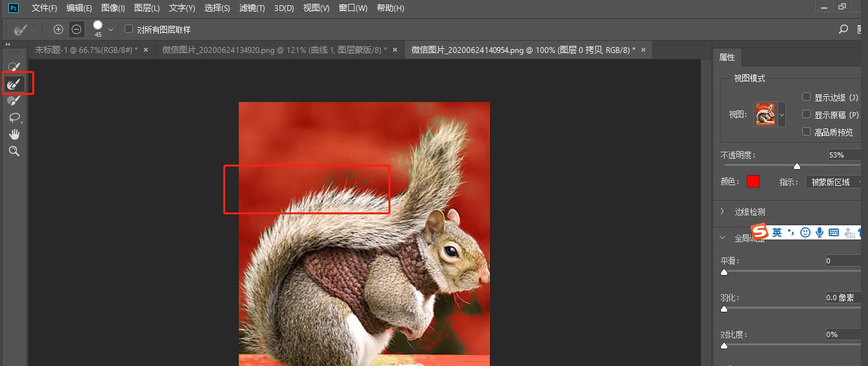868x366 pixels.
Task: Click the Sogou punctuation mode icon
Action: pyautogui.click(x=791, y=232)
